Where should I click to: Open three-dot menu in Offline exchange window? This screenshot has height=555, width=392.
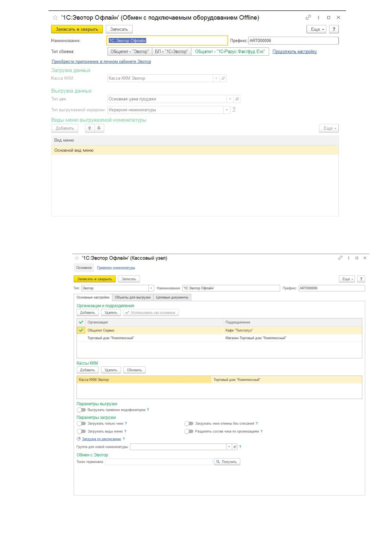318,18
